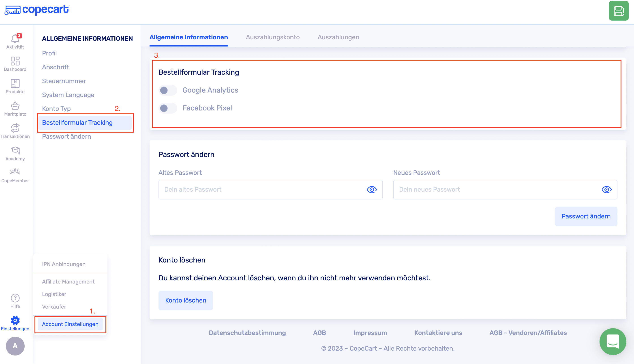Open the Academy graduation cap icon

(15, 150)
